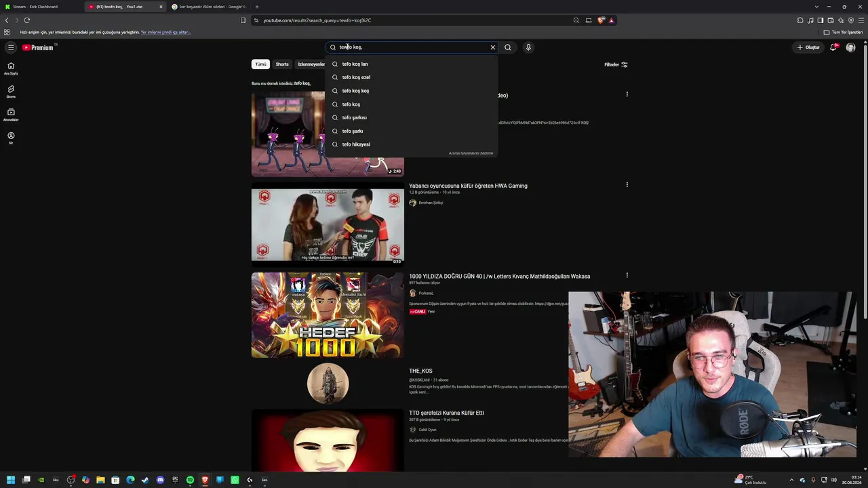Open the HEDEF 1000 live thumbnail
868x488 pixels.
(328, 315)
